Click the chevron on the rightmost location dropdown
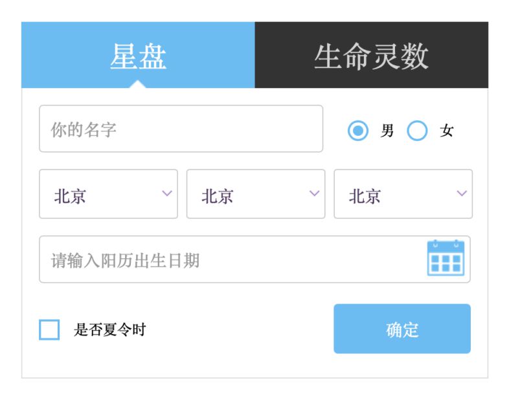 pos(461,194)
